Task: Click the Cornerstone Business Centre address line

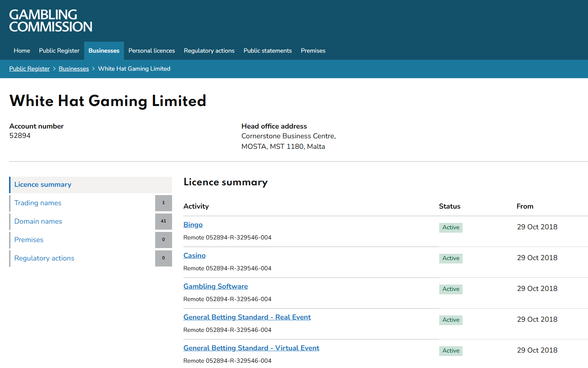Action: click(x=289, y=136)
